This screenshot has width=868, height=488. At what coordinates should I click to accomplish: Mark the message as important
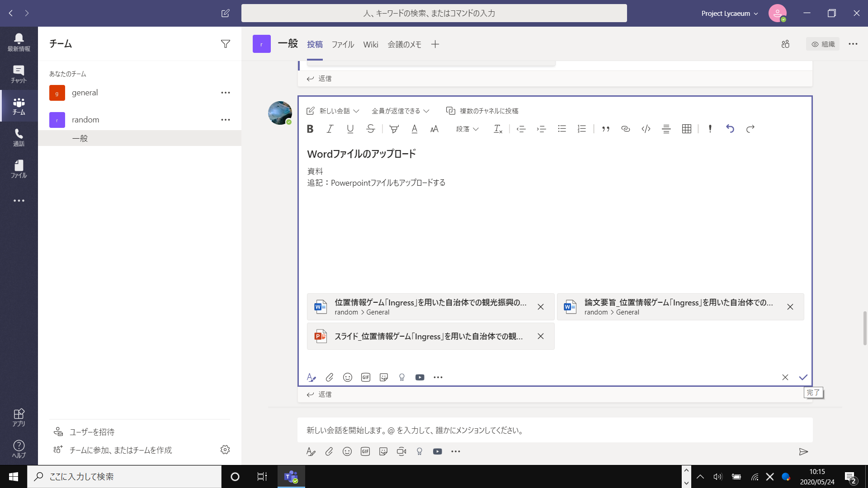[x=709, y=129]
